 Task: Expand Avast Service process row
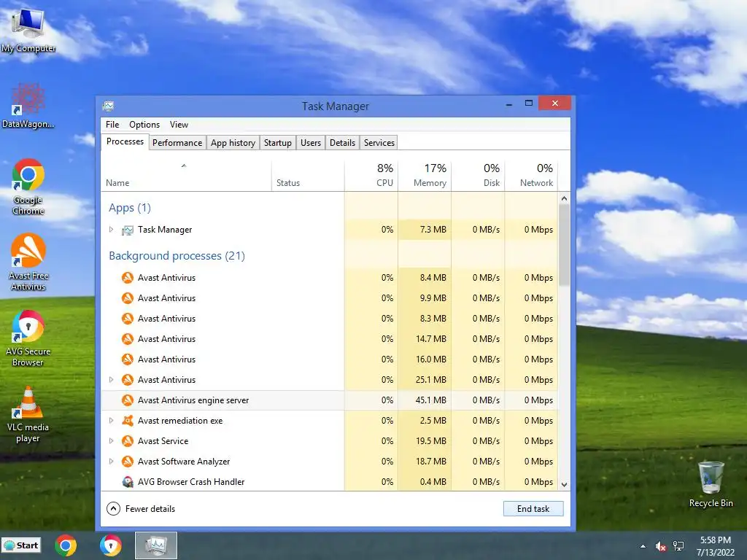coord(112,441)
